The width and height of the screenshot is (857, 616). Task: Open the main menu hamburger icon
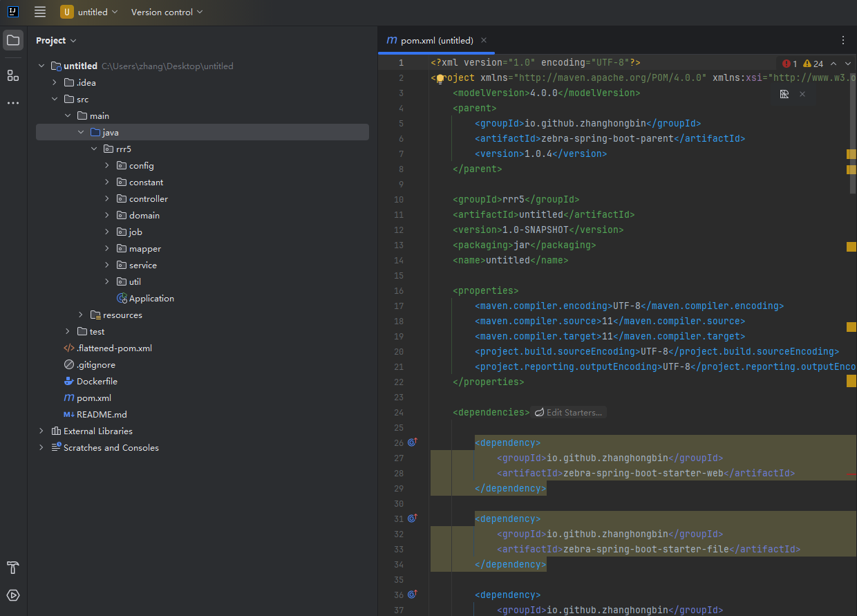[40, 12]
